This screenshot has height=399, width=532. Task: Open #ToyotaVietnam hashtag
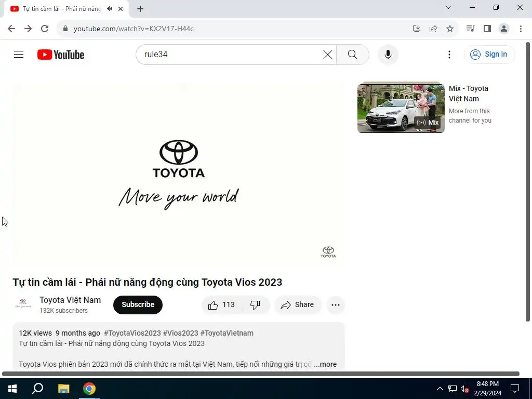[x=227, y=333]
